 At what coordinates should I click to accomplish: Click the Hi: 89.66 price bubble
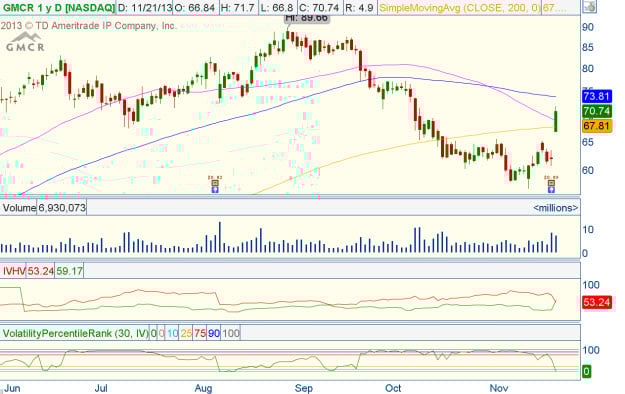pos(307,18)
